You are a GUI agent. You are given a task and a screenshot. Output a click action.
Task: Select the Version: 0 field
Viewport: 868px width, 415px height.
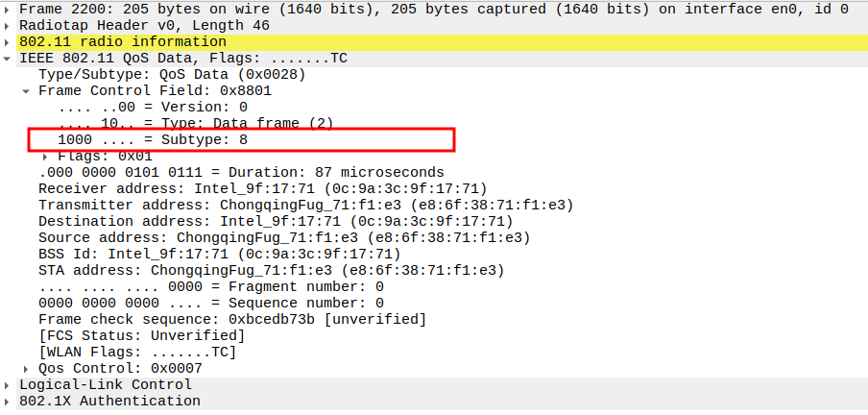tap(154, 108)
